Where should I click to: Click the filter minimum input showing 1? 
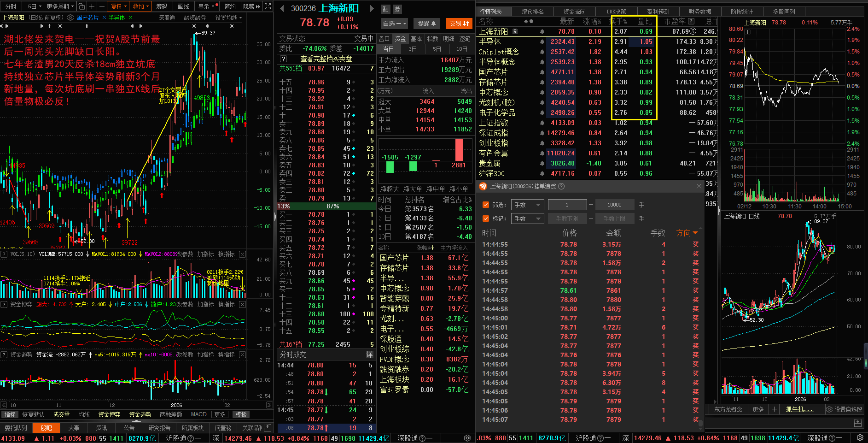pyautogui.click(x=567, y=205)
